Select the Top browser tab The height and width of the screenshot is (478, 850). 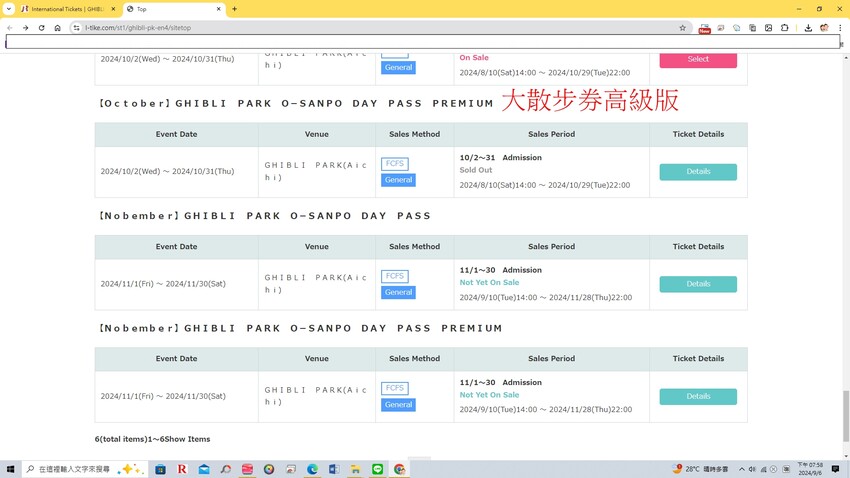coord(173,9)
